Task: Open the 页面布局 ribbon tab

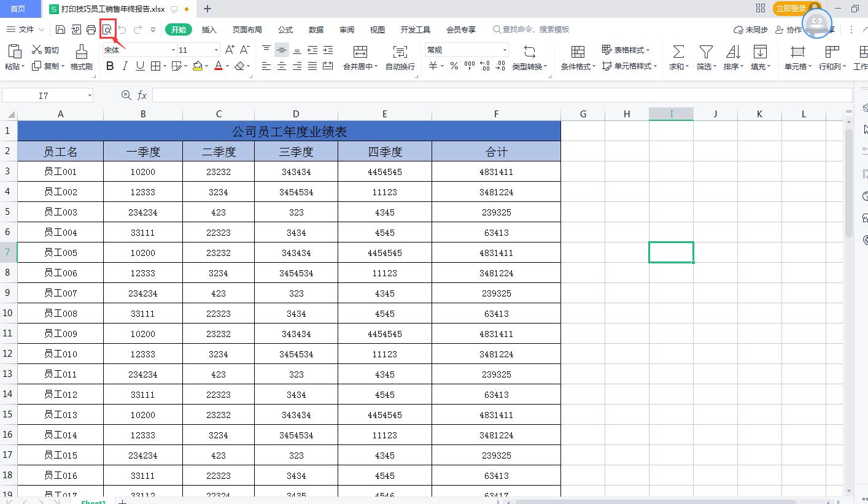Action: click(247, 29)
